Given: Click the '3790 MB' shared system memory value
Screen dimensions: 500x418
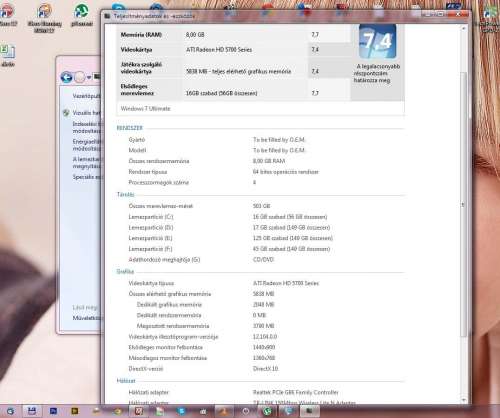Looking at the screenshot, I should (263, 326).
